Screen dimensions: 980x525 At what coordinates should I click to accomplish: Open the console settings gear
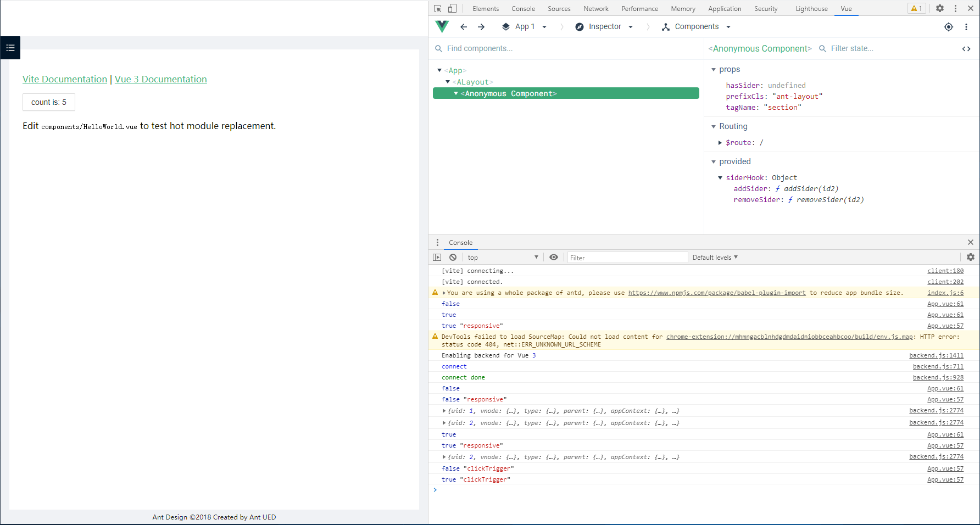971,257
